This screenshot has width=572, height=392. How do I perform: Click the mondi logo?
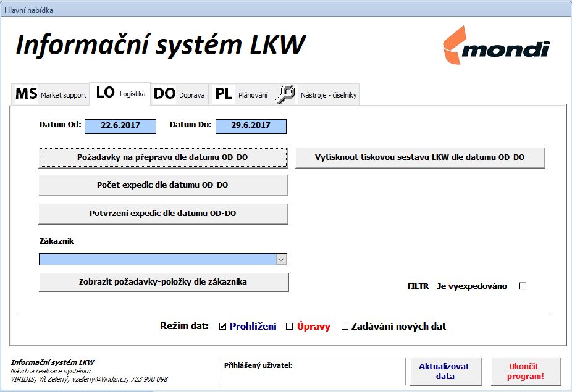click(497, 45)
